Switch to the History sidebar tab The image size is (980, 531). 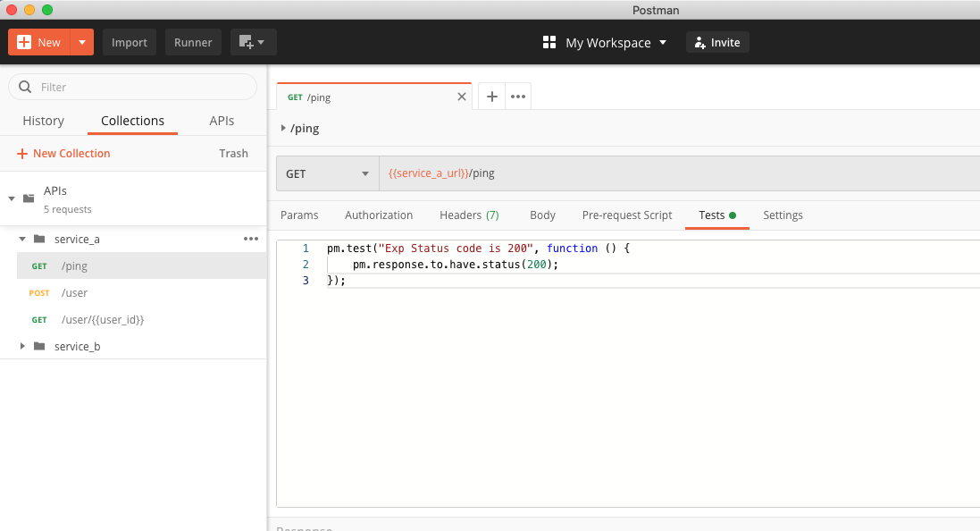click(x=44, y=121)
